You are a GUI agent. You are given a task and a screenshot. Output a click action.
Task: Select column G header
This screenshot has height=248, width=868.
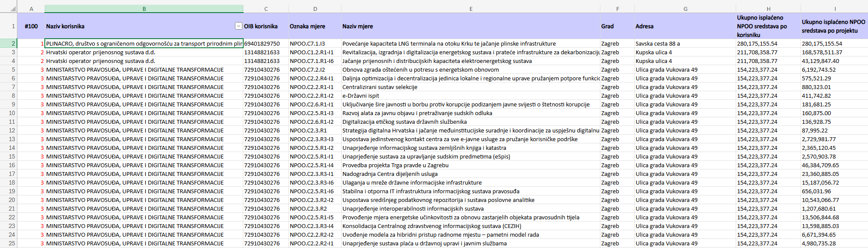pos(685,9)
